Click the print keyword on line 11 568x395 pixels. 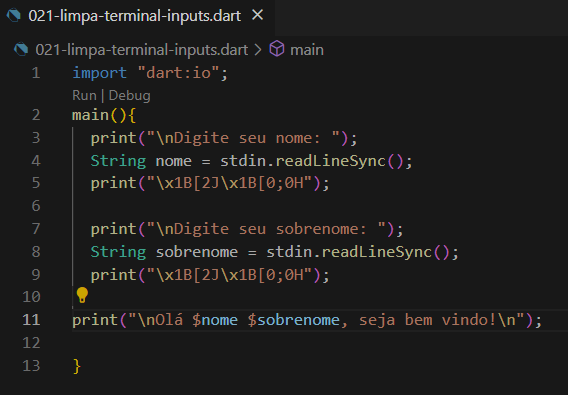click(x=95, y=320)
